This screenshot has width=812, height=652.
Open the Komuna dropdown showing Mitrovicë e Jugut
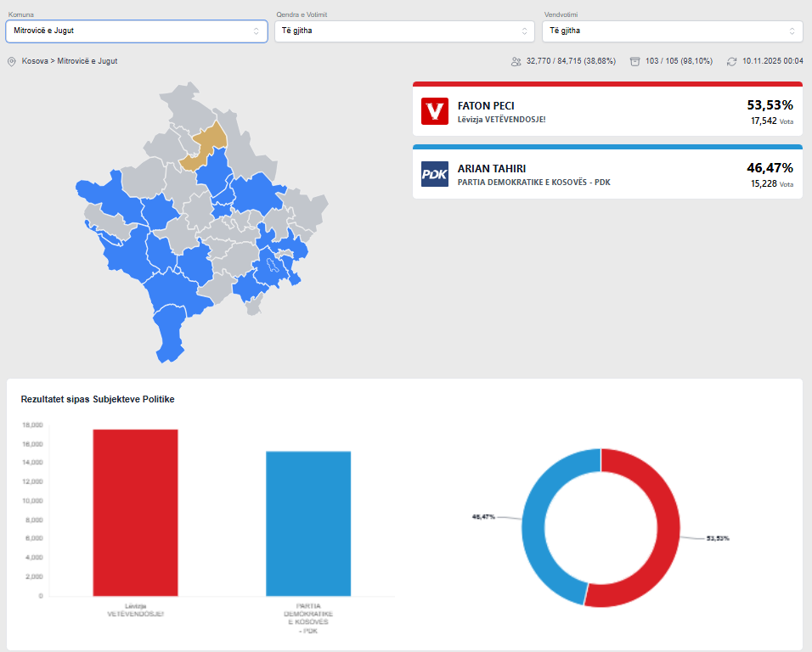(x=136, y=31)
